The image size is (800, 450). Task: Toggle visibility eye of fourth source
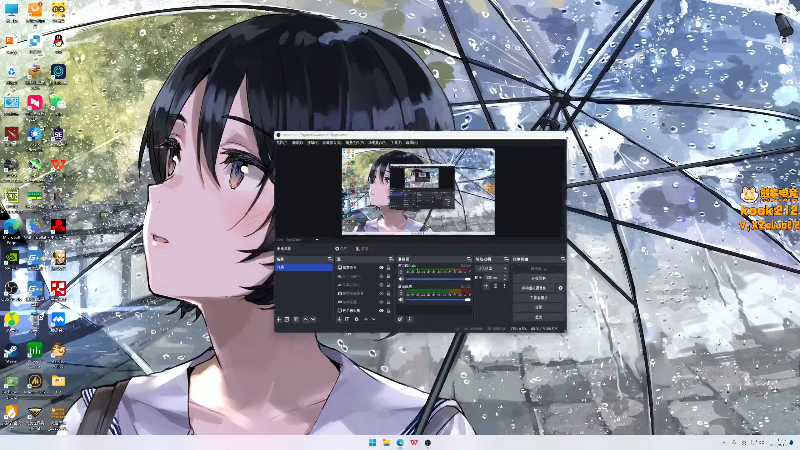[381, 293]
